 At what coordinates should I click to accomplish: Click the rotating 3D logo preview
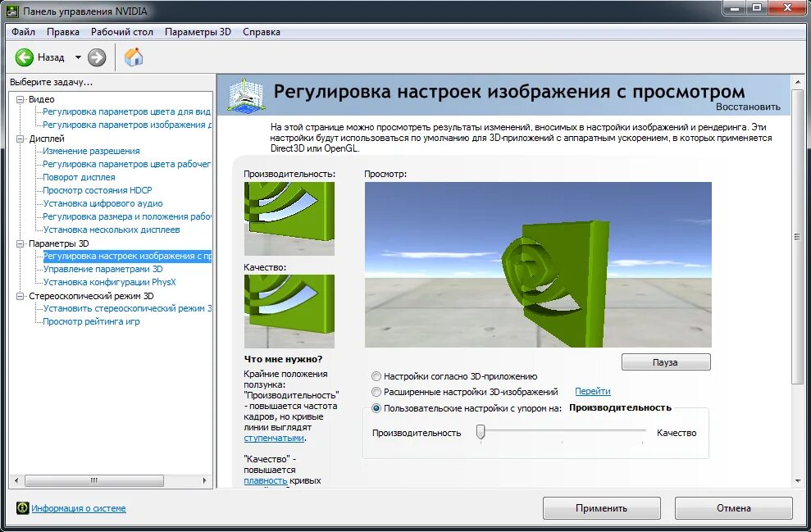click(538, 265)
